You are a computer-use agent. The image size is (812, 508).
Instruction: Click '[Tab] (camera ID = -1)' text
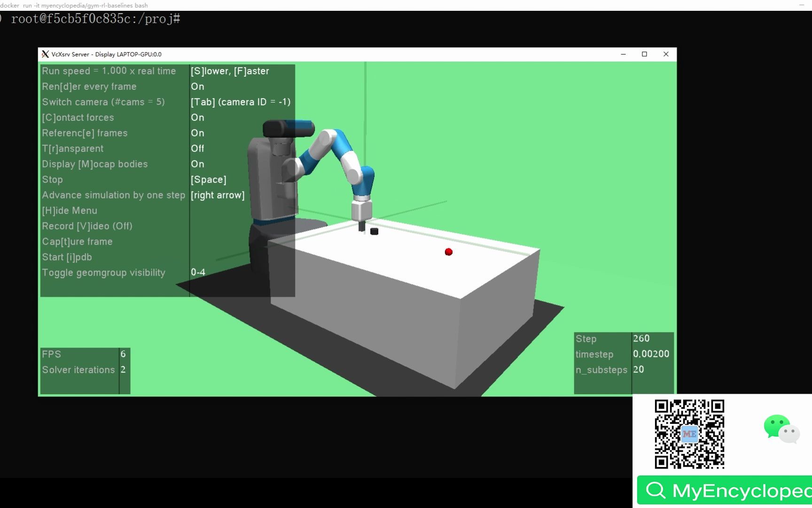(x=241, y=102)
